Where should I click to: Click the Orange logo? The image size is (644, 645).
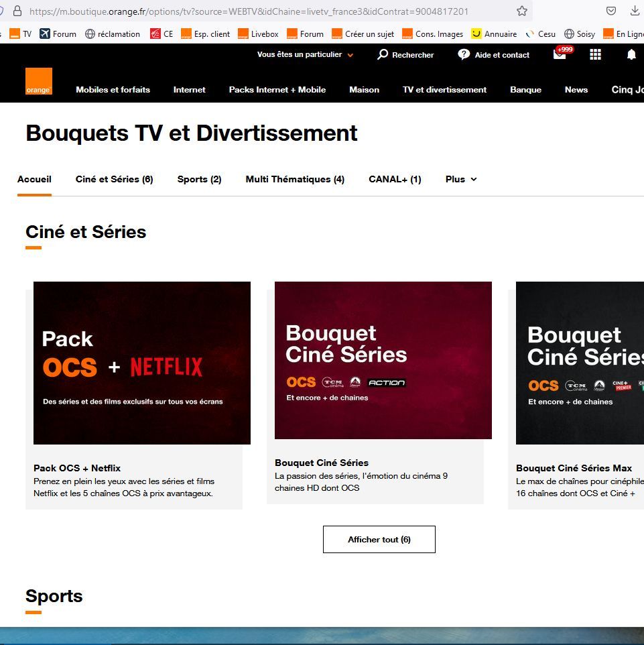pos(39,81)
